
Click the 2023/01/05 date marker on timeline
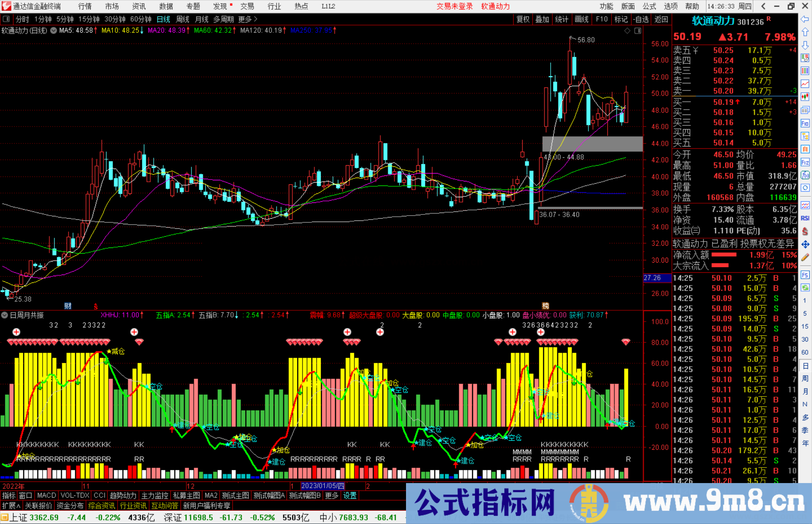(x=323, y=486)
